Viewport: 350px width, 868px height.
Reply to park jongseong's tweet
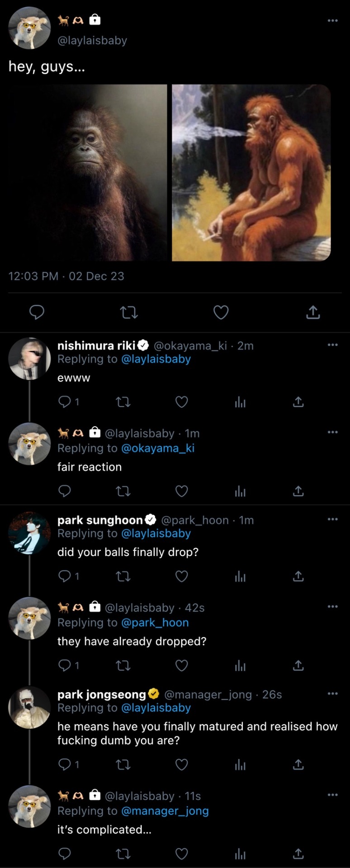click(x=65, y=764)
